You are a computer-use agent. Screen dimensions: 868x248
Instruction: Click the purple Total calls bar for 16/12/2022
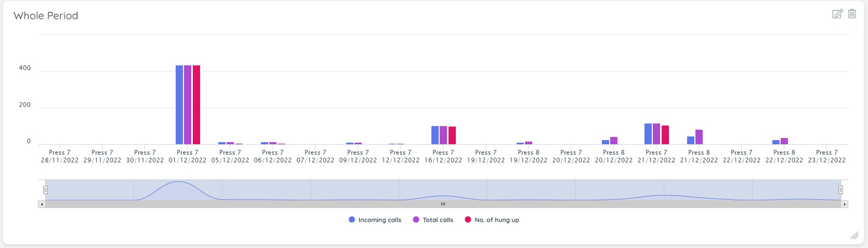click(x=443, y=135)
